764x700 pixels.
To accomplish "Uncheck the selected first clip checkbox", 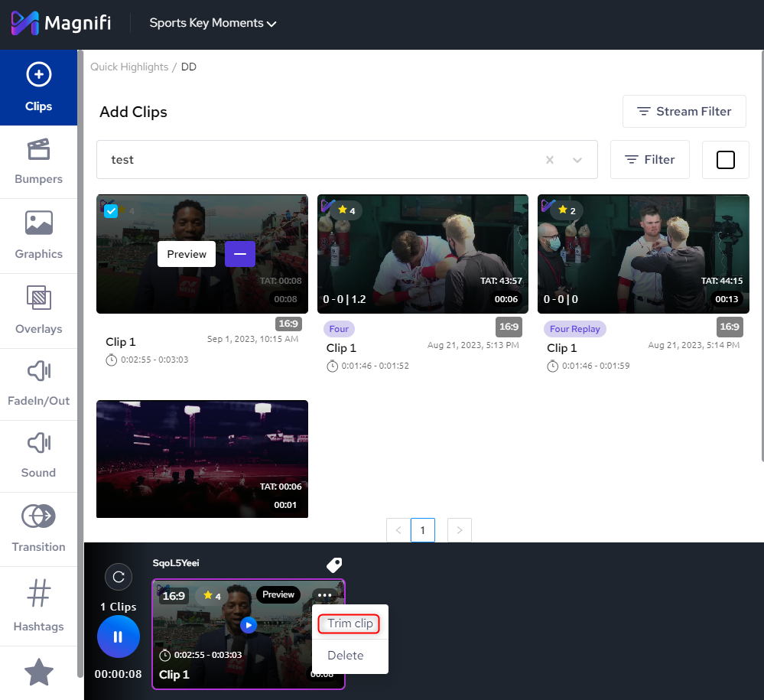I will click(111, 211).
